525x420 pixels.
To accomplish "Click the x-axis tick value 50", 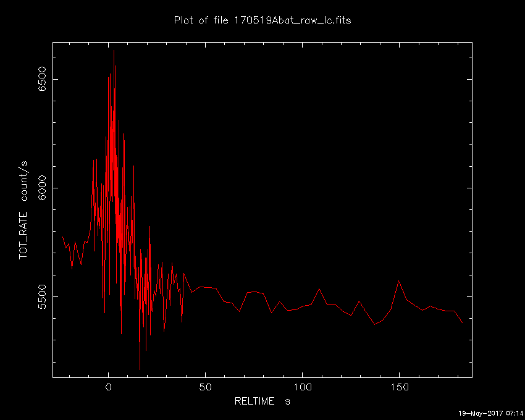I will pos(205,387).
